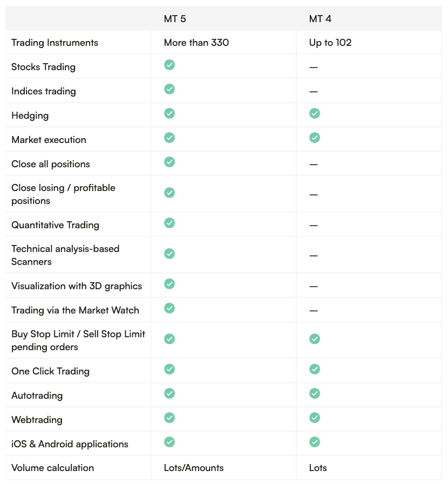Click the MT 4 column header
Viewport: 448px width, 484px height.
click(320, 19)
